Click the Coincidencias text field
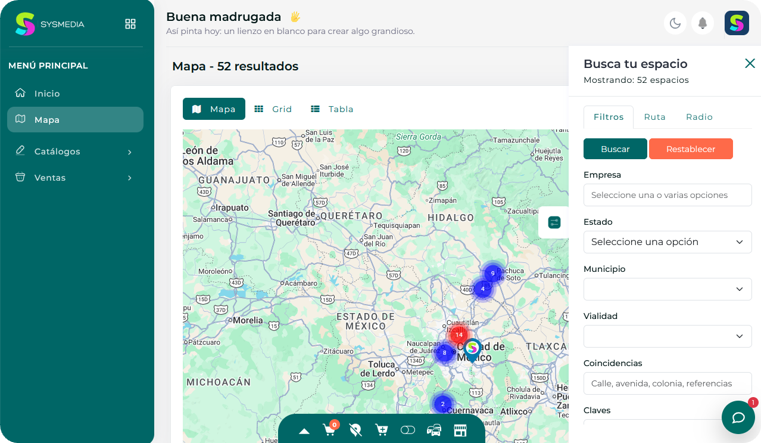 [667, 383]
